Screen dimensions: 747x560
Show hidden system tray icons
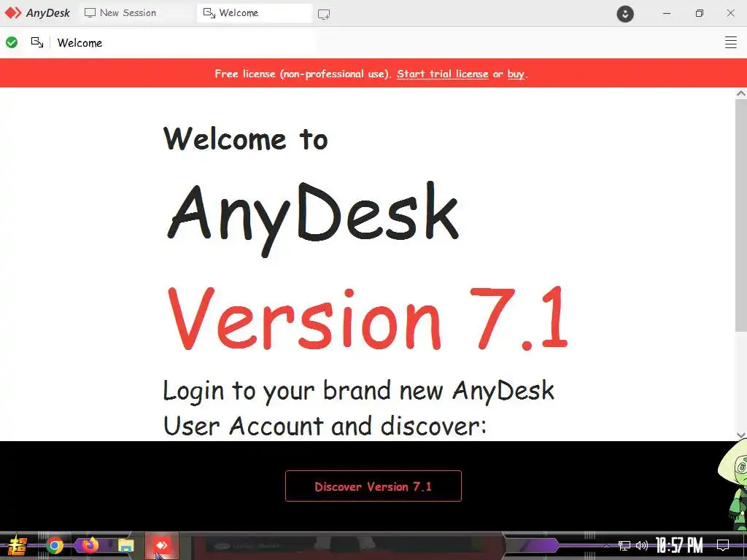606,545
